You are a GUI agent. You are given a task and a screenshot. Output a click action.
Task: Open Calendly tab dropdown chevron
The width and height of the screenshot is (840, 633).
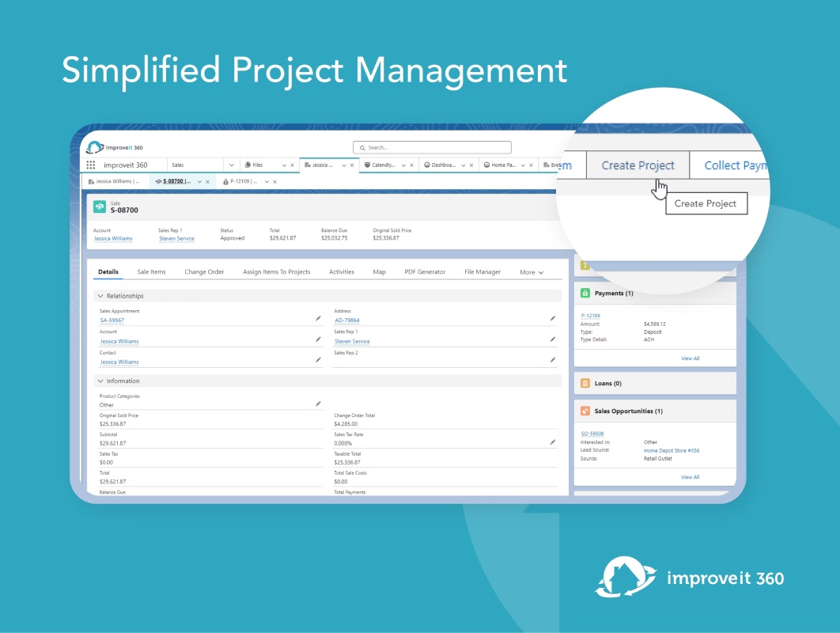(x=403, y=165)
